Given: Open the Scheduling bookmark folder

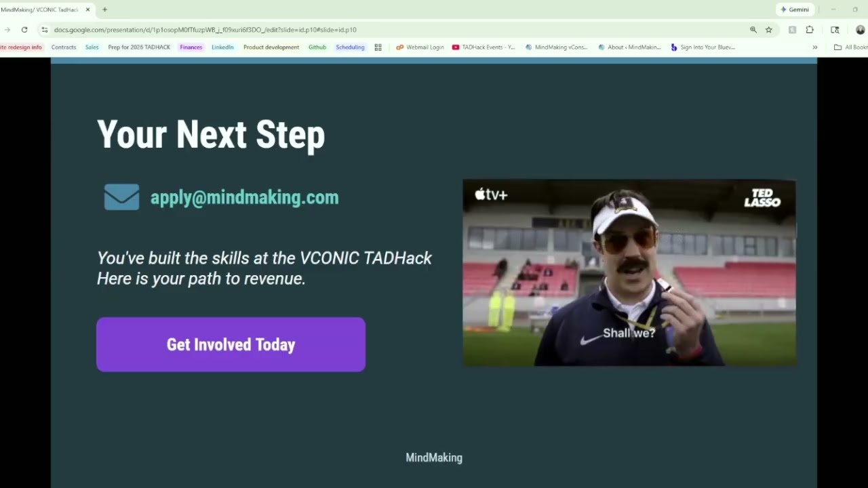Looking at the screenshot, I should 350,47.
